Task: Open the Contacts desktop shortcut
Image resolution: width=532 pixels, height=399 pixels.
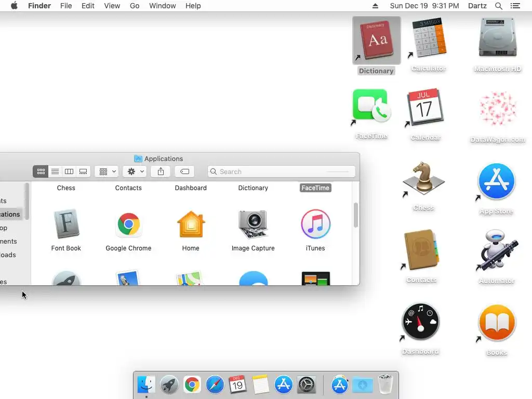Action: [421, 250]
